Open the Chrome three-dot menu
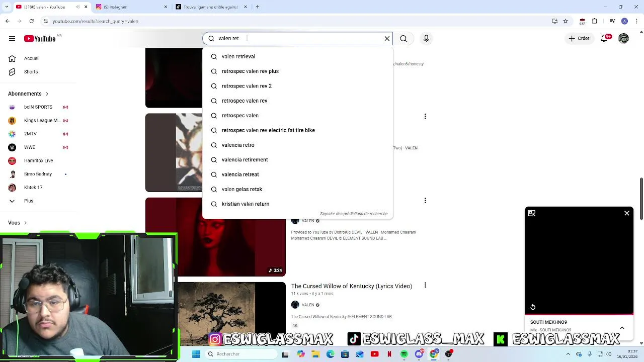644x362 pixels. pyautogui.click(x=636, y=21)
